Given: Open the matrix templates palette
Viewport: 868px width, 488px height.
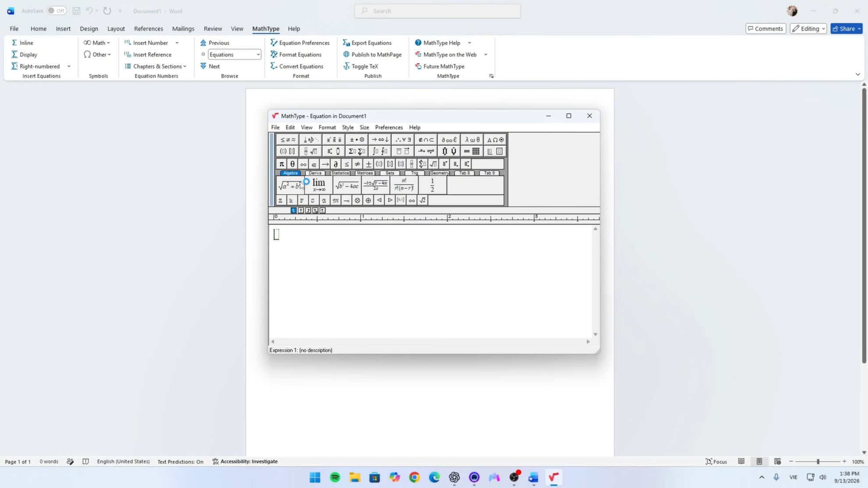Looking at the screenshot, I should (472, 151).
